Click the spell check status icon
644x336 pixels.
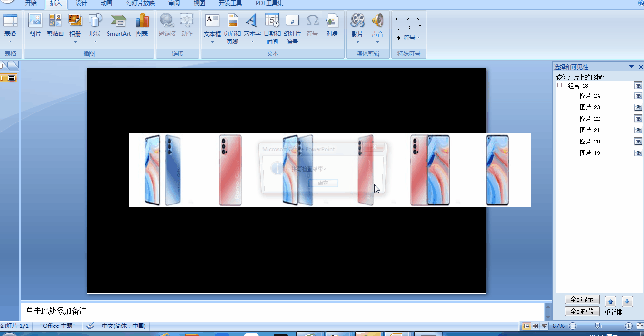tap(90, 326)
